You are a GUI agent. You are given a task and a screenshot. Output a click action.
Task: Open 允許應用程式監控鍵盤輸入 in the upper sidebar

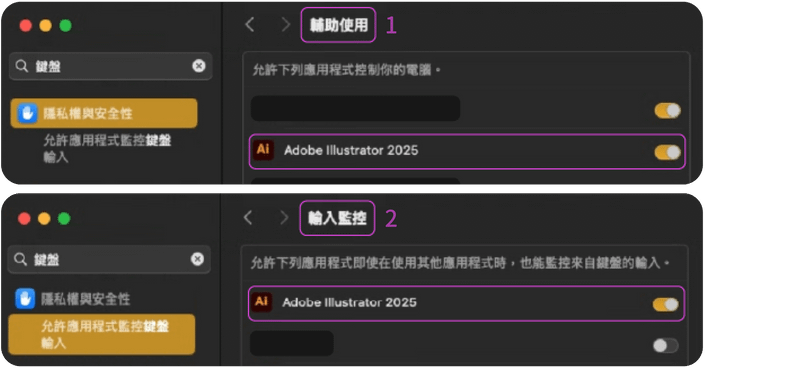coord(107,149)
